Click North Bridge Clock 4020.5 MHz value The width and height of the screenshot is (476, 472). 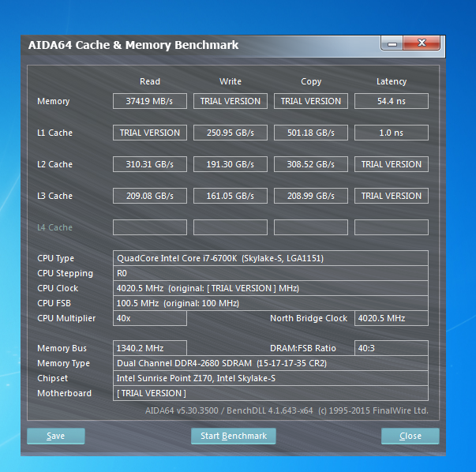pos(392,318)
